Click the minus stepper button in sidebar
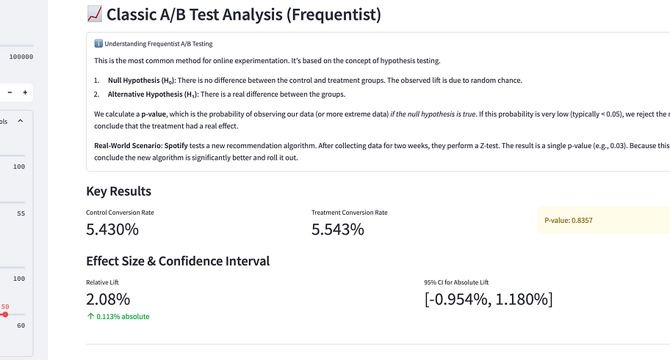The image size is (670, 360). (x=10, y=92)
